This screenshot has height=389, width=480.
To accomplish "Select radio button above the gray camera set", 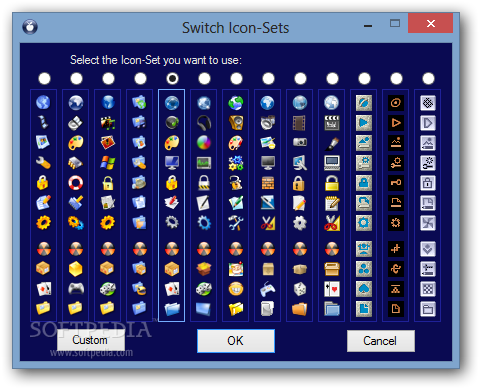I will (300, 79).
